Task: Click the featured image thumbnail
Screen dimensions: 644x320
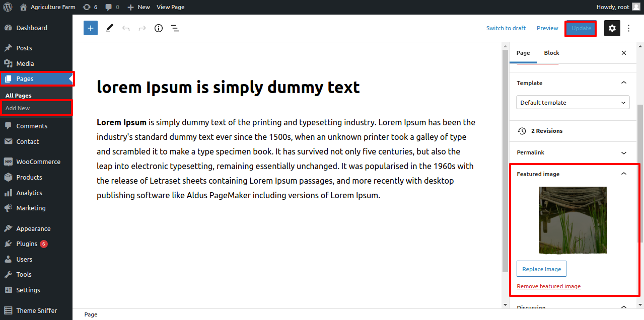Action: tap(573, 220)
